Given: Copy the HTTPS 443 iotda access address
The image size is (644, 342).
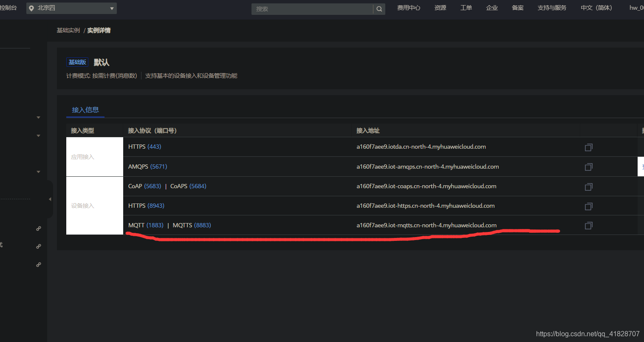Looking at the screenshot, I should tap(588, 147).
